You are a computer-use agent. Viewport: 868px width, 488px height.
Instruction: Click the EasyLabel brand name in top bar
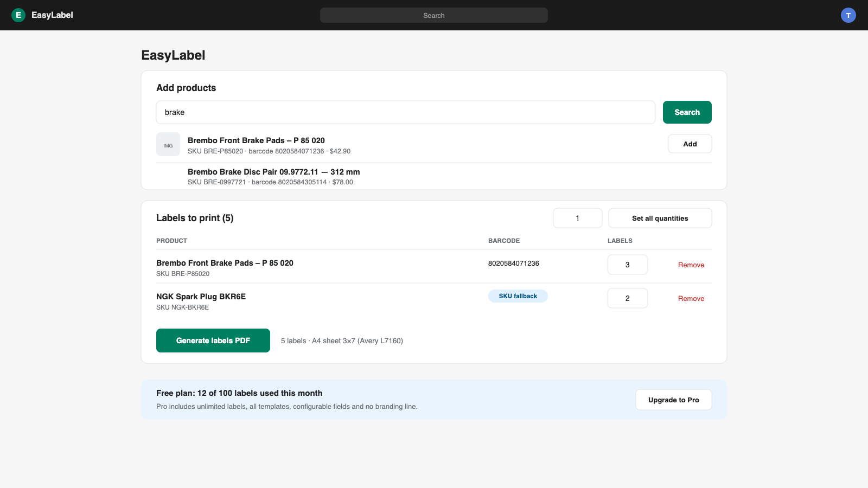52,15
